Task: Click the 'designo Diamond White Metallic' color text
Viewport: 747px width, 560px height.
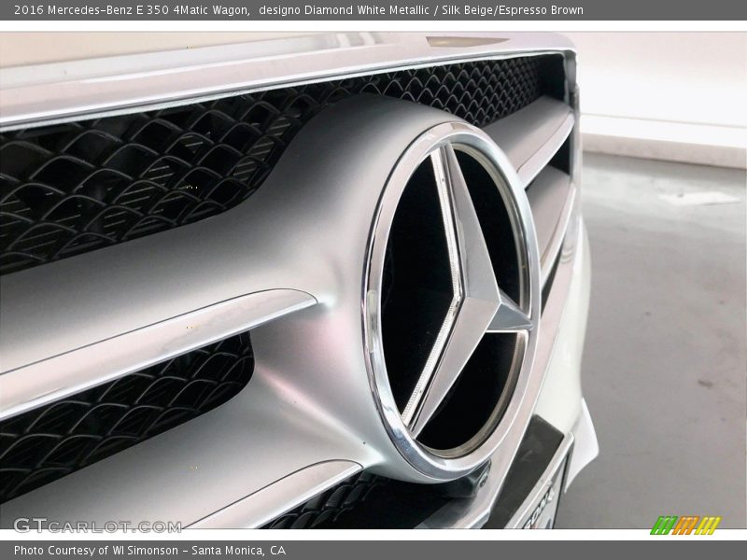Action: [x=344, y=10]
